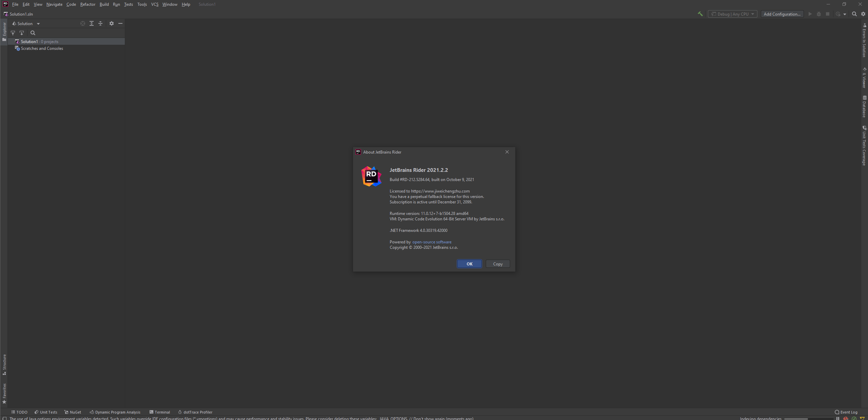Open IDE settings gear in top toolbar

point(863,14)
